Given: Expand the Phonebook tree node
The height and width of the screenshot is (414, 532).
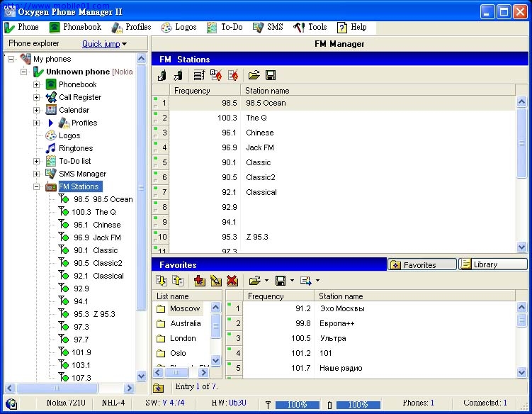Looking at the screenshot, I should (37, 84).
